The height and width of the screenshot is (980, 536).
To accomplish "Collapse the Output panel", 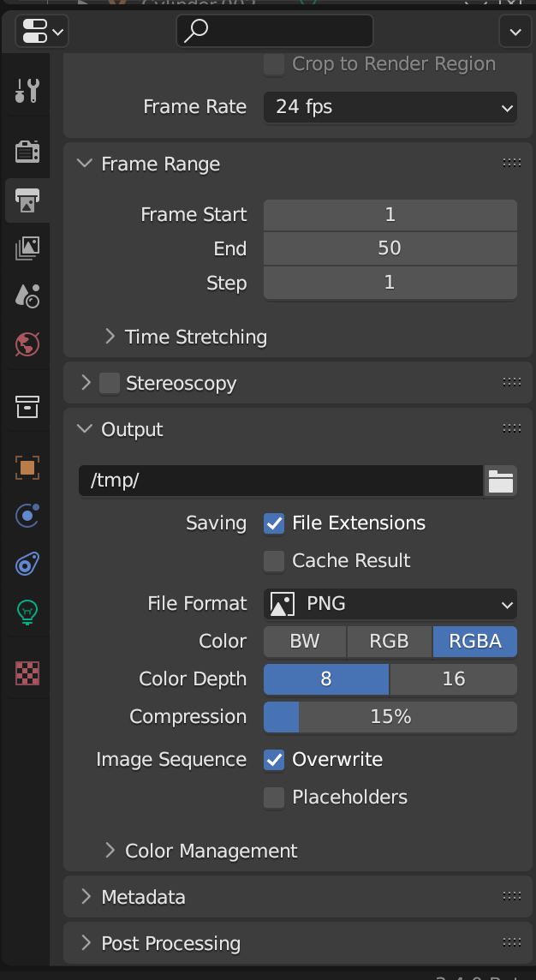I will tap(84, 429).
